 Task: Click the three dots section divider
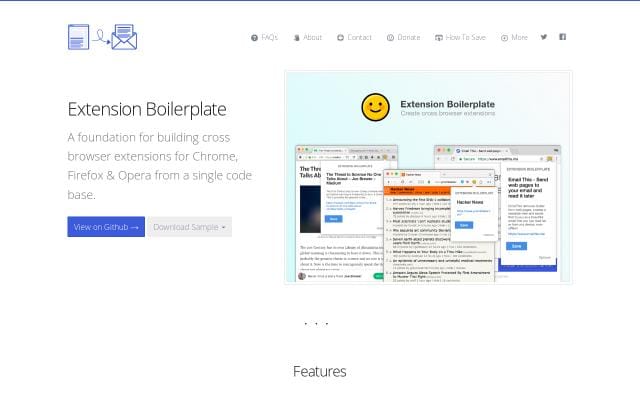pyautogui.click(x=316, y=324)
